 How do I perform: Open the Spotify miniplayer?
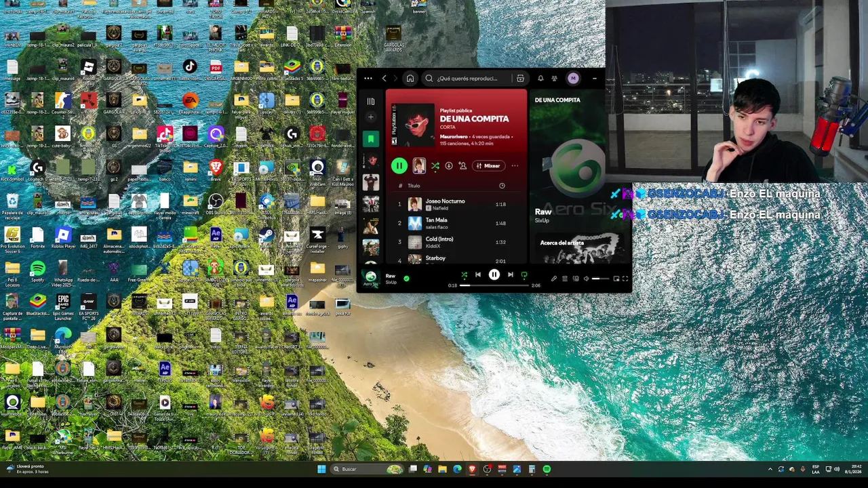coord(616,279)
